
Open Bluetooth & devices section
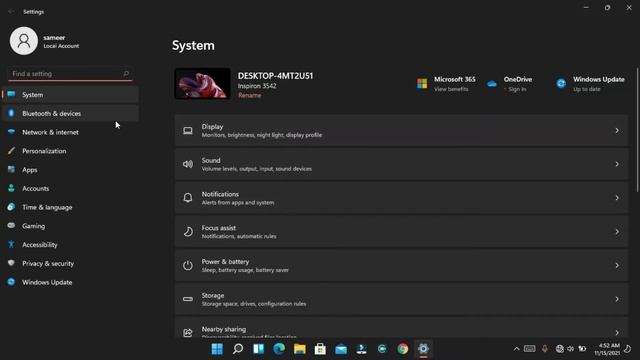click(70, 113)
